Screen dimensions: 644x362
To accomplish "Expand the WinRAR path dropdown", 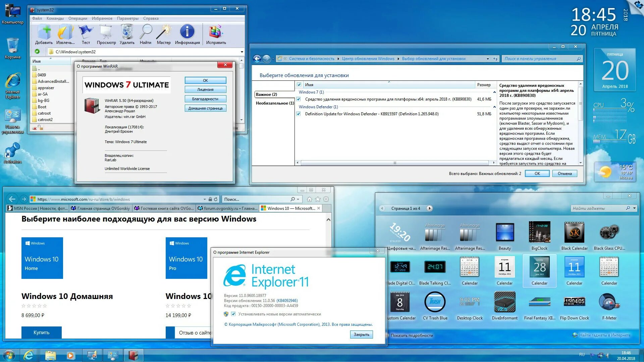I will click(242, 52).
